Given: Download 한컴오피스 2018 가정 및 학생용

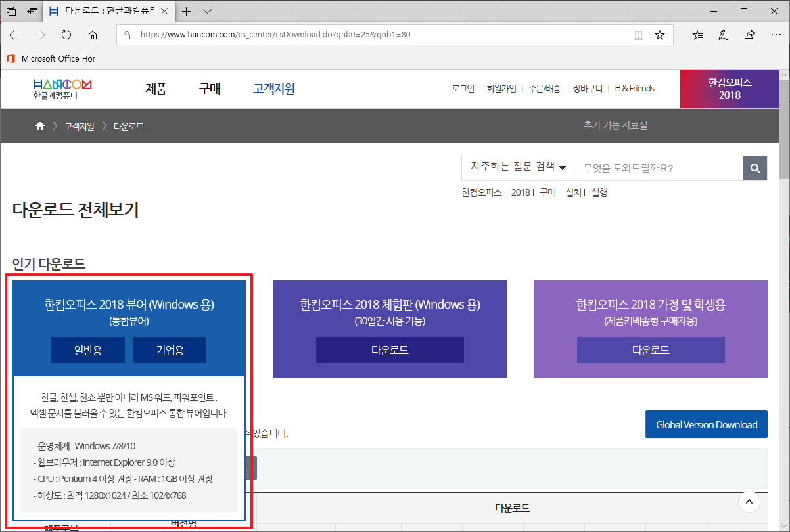Looking at the screenshot, I should 651,350.
